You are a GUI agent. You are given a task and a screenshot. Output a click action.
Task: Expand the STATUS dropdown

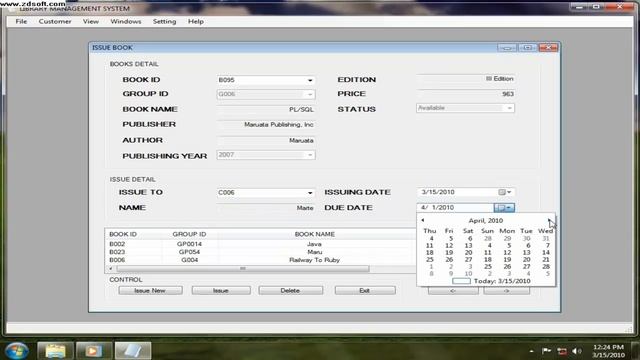pyautogui.click(x=509, y=108)
